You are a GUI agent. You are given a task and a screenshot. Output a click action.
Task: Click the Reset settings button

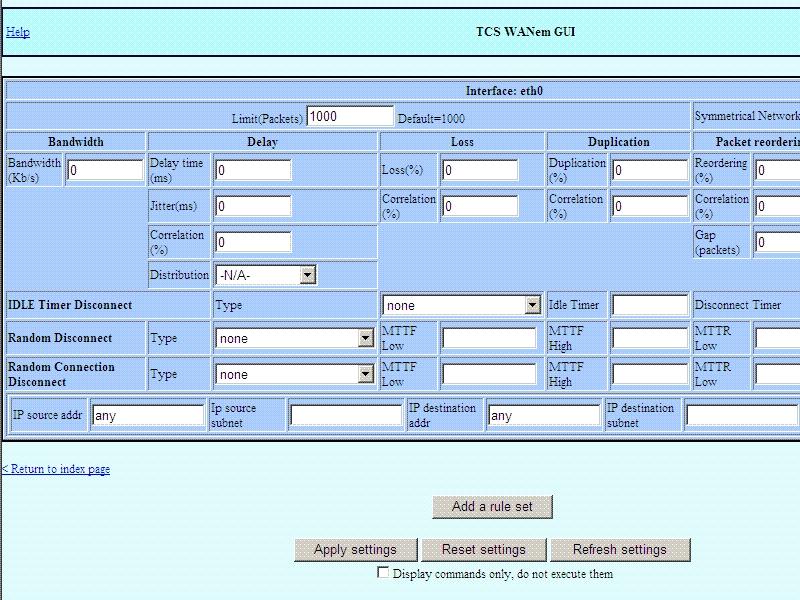point(484,549)
